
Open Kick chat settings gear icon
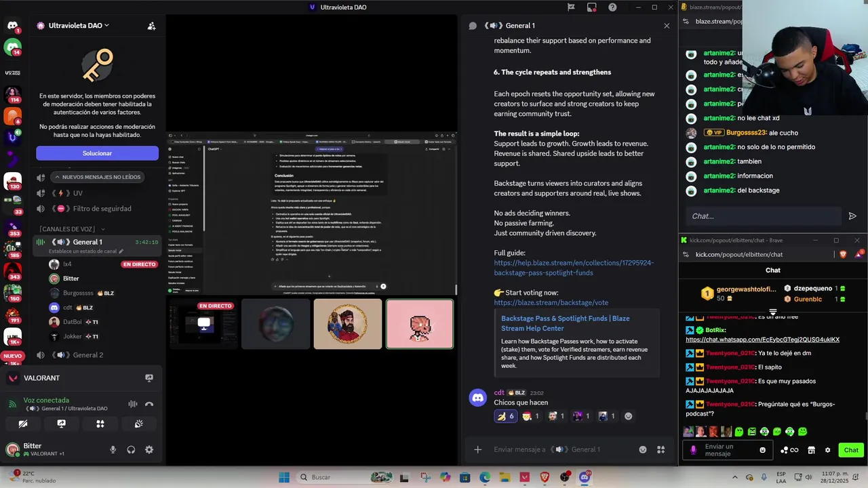[827, 450]
